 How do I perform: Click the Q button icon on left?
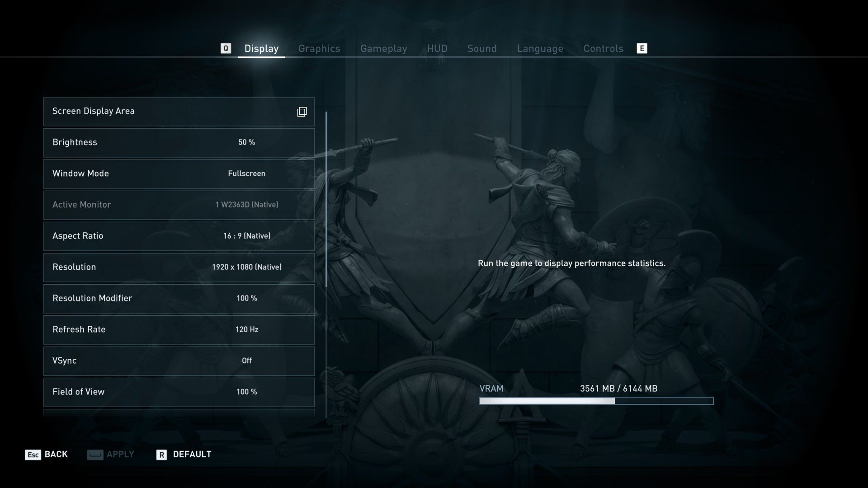click(x=225, y=47)
